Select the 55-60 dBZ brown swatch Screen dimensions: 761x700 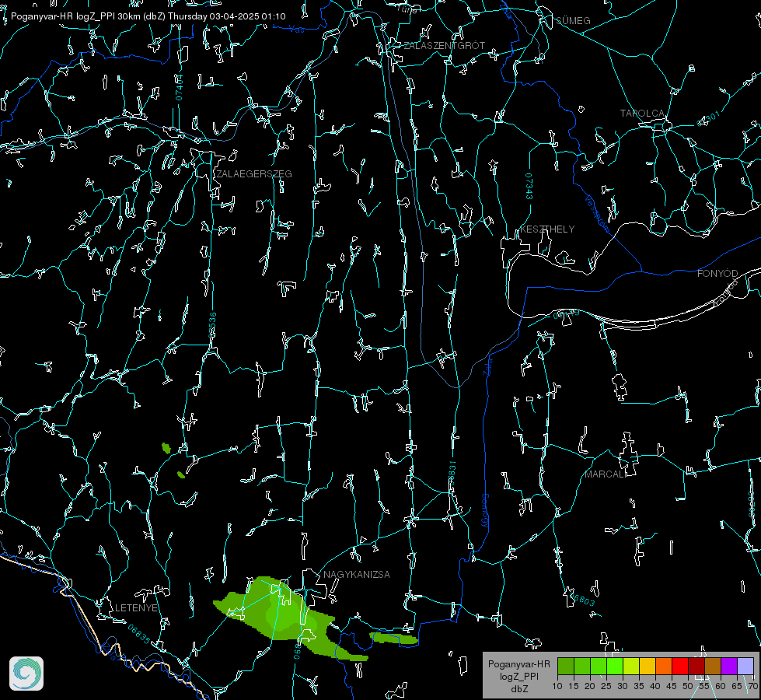coord(713,667)
